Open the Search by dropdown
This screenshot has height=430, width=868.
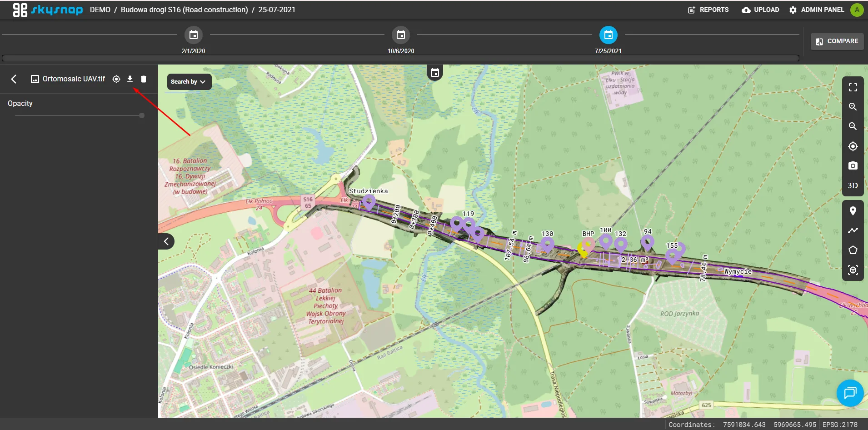pos(189,82)
